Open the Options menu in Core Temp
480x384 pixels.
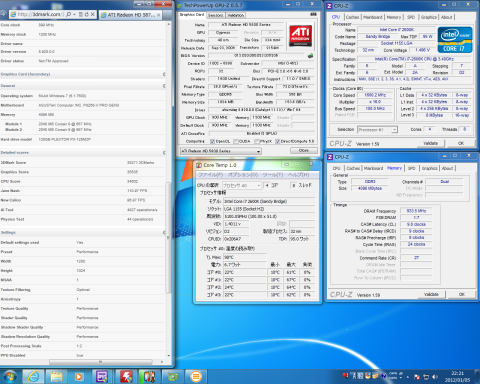242,175
